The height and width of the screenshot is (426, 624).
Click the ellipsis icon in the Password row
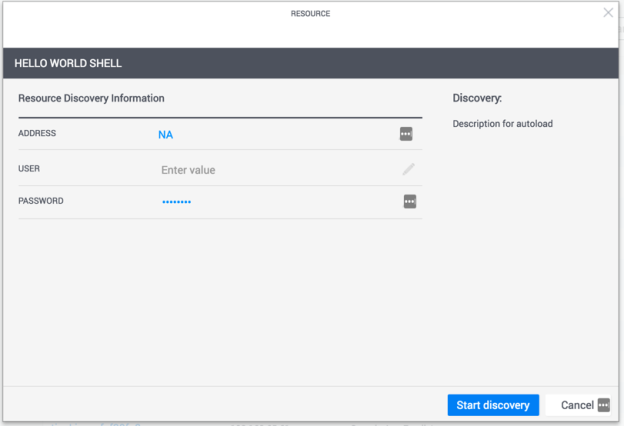coord(409,201)
